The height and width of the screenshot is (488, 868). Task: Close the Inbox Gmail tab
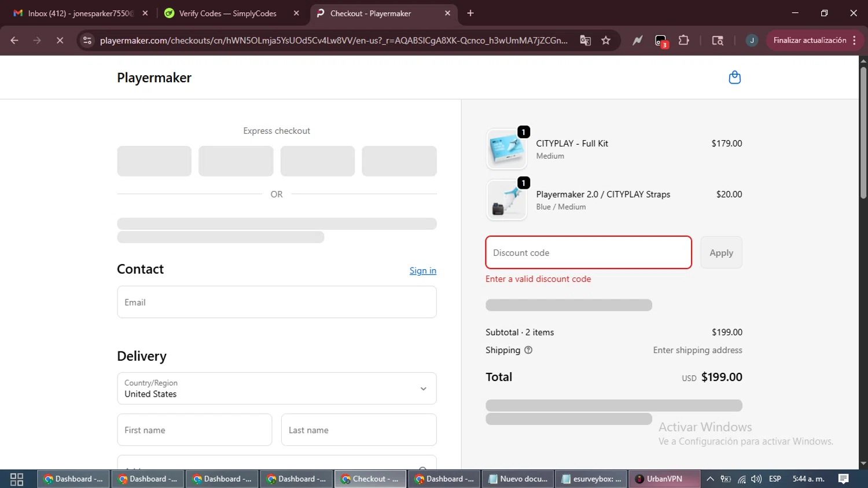click(145, 13)
